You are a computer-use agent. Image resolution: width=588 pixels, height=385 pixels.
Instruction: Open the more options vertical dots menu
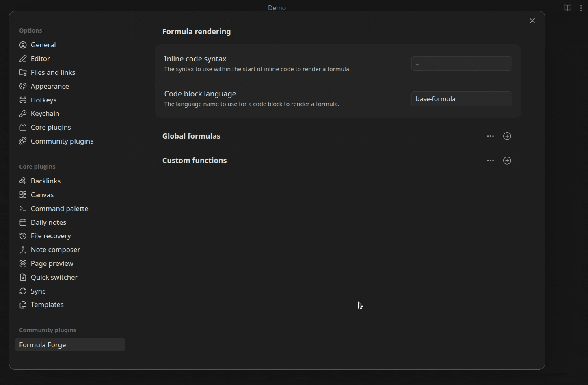pyautogui.click(x=581, y=8)
